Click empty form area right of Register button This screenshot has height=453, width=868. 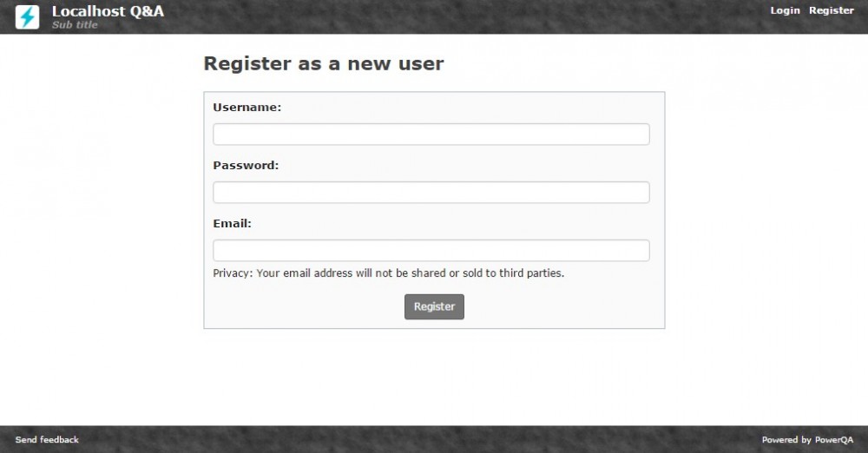(x=564, y=307)
